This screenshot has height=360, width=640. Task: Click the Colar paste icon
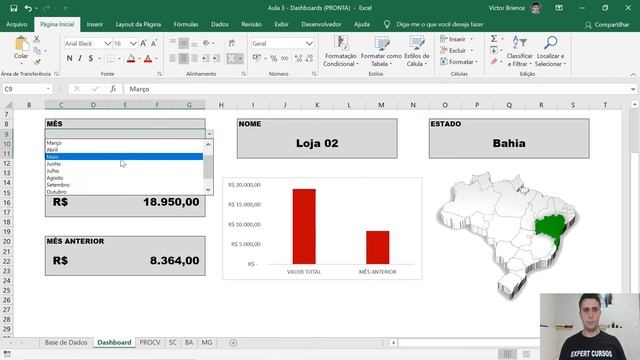point(21,44)
